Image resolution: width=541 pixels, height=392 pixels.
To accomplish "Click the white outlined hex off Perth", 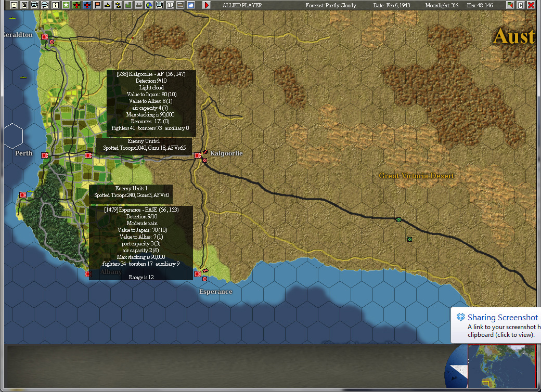I will (13, 136).
